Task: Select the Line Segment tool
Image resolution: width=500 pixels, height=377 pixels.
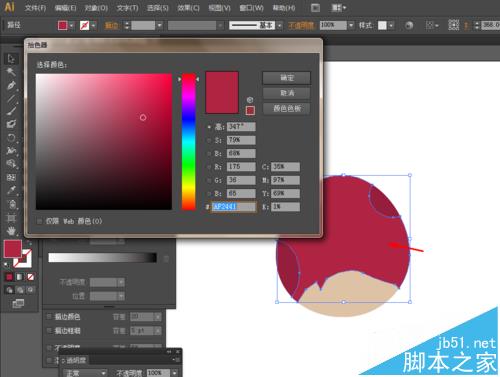Action: click(11, 98)
